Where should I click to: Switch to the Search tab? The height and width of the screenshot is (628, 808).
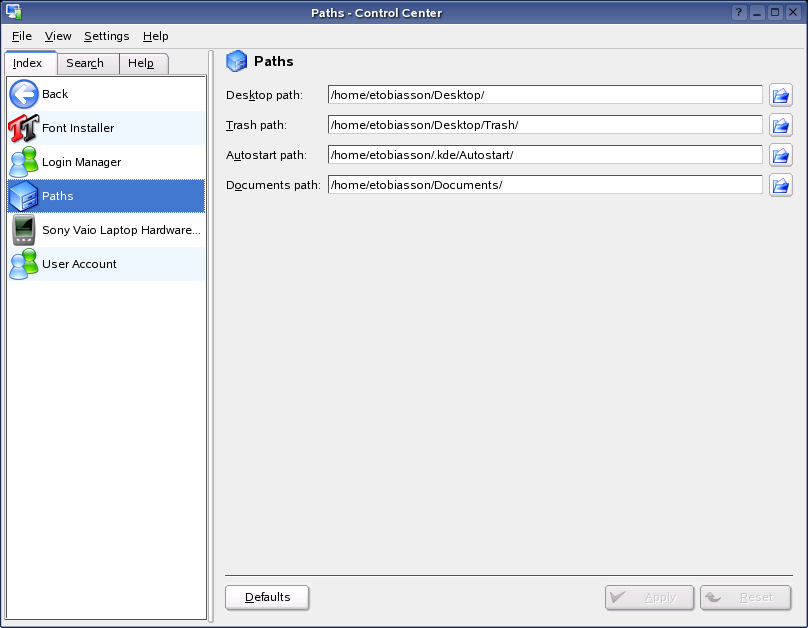click(x=85, y=63)
